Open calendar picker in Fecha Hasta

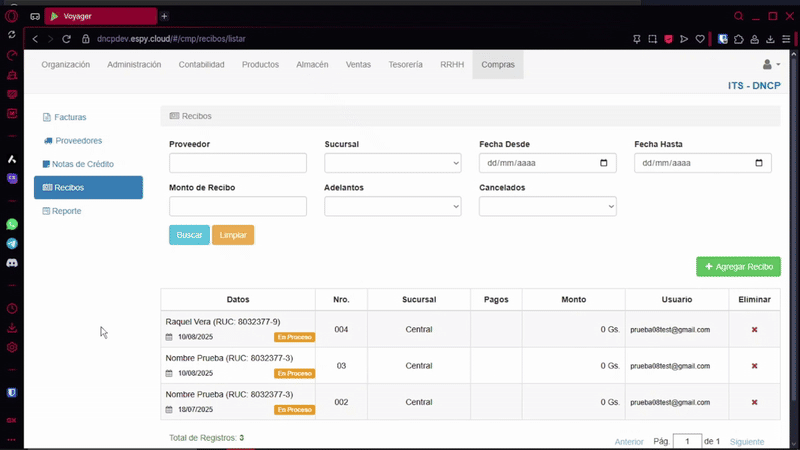coord(758,163)
